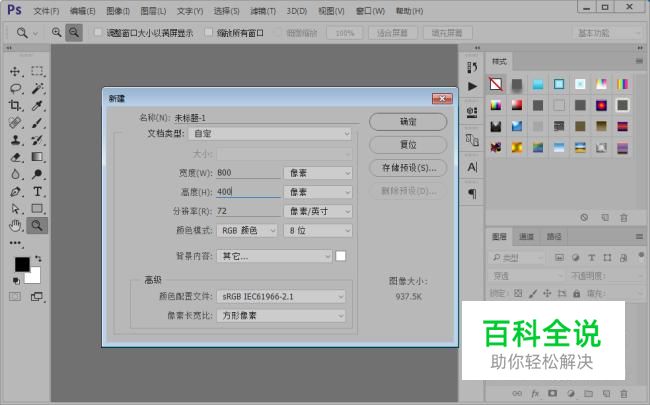Swap foreground and background colors

38,259
